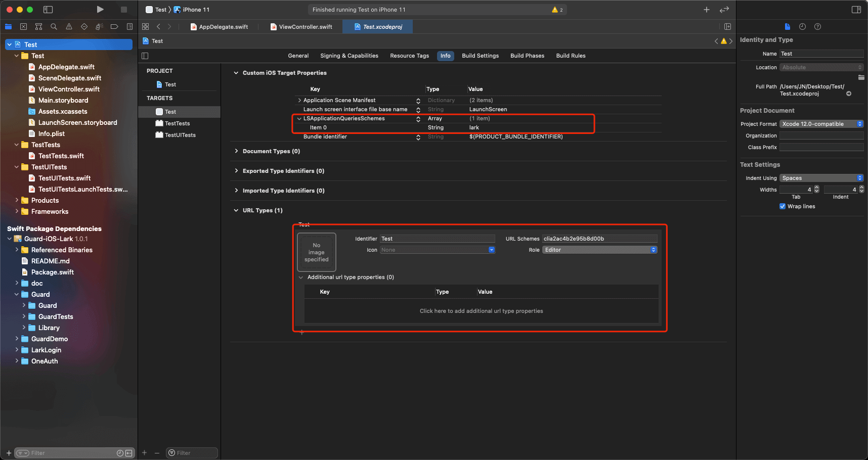Open the History inspector clock icon
The image size is (868, 460).
(x=802, y=27)
